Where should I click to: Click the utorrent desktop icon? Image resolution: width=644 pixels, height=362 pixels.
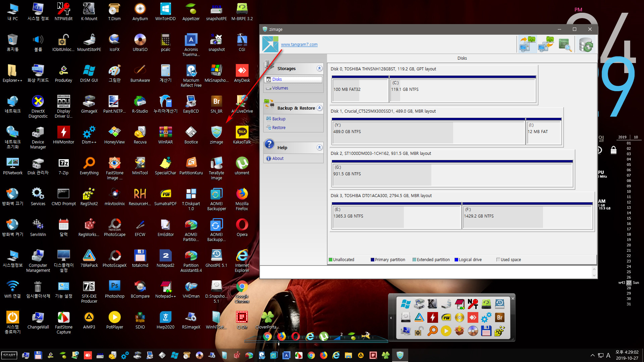click(242, 166)
